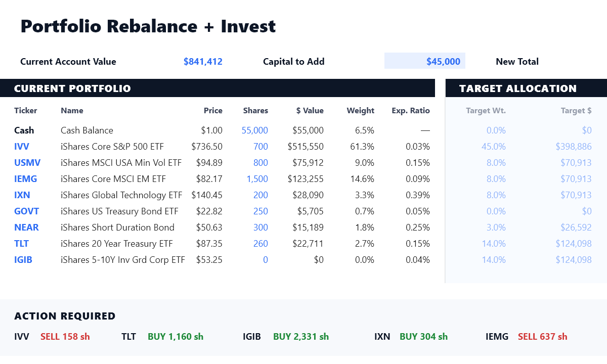Image resolution: width=607 pixels, height=364 pixels.
Task: Click the GOVT ticker link
Action: (x=27, y=211)
